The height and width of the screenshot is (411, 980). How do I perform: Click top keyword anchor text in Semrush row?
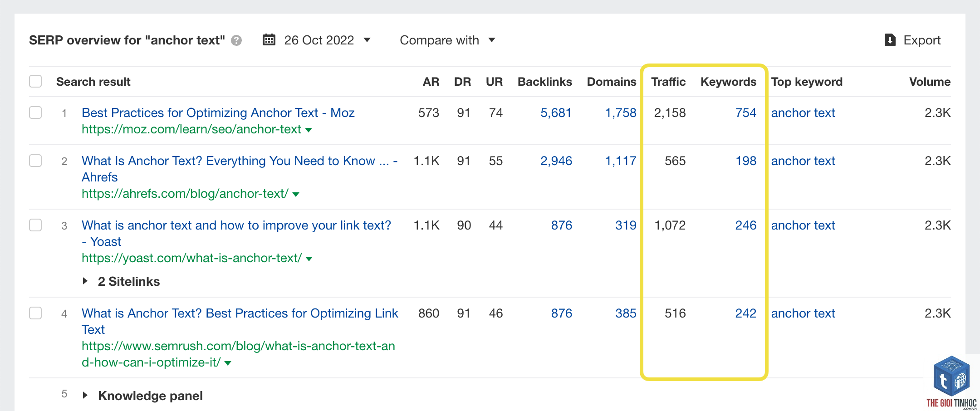803,313
